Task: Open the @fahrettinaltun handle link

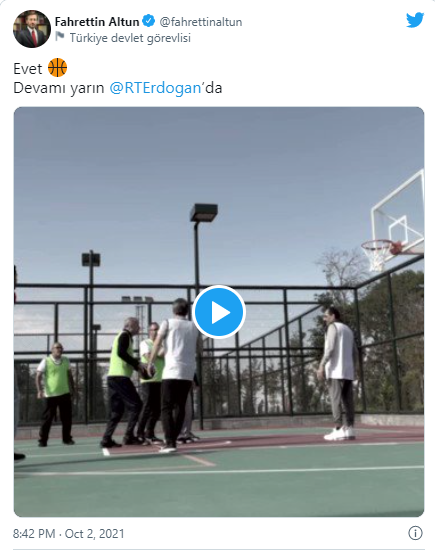Action: coord(201,22)
